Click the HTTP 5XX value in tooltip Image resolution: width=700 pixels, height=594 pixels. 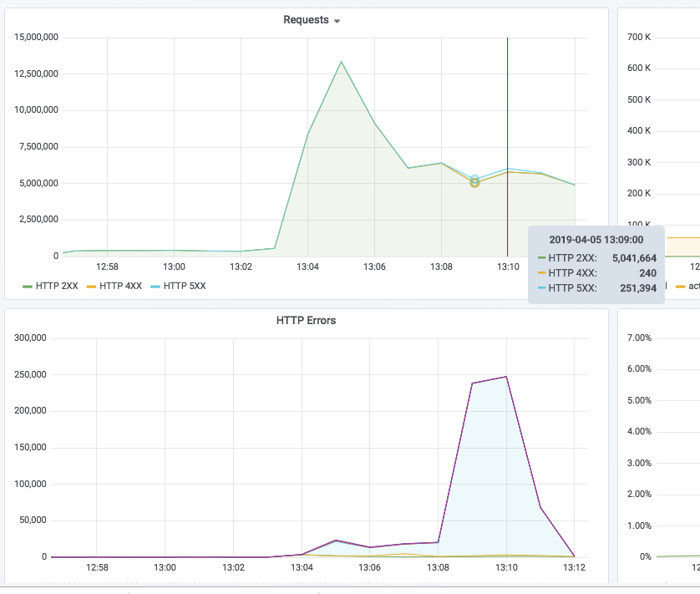tap(638, 288)
